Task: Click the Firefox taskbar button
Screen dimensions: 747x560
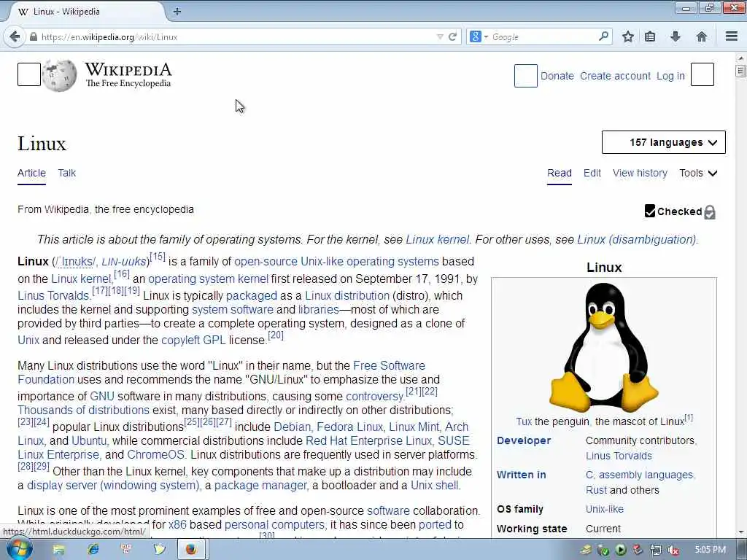Action: 192,550
